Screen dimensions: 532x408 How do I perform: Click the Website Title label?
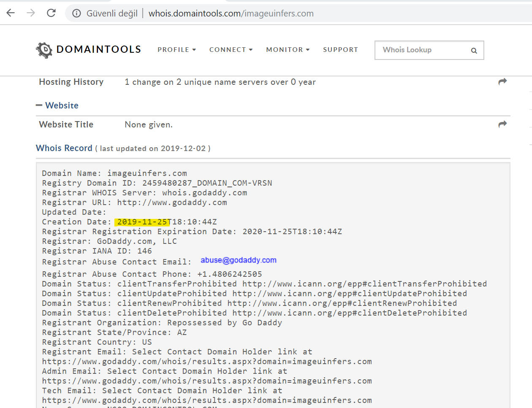(66, 124)
